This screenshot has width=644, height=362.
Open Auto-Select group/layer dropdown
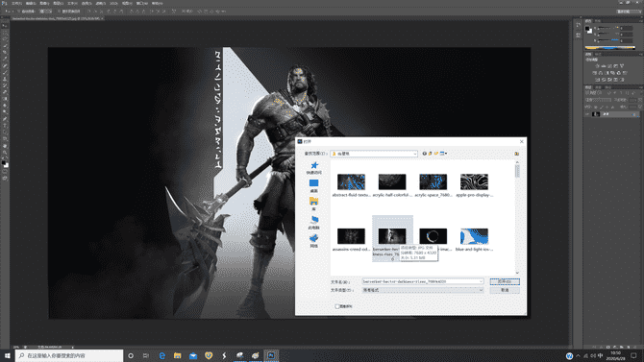point(45,12)
